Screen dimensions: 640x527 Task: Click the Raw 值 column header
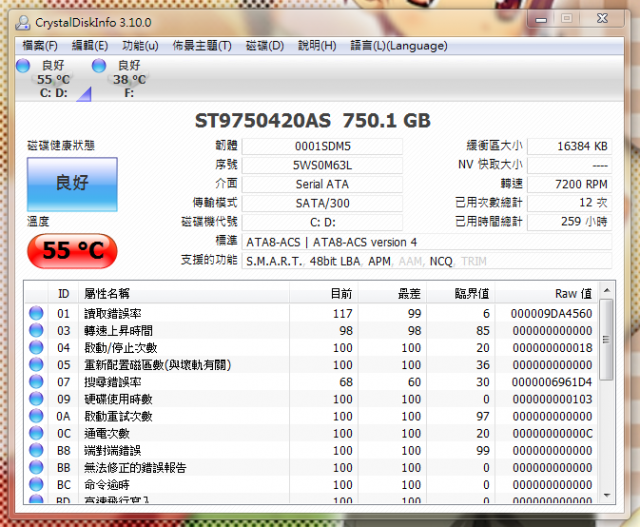coord(546,293)
